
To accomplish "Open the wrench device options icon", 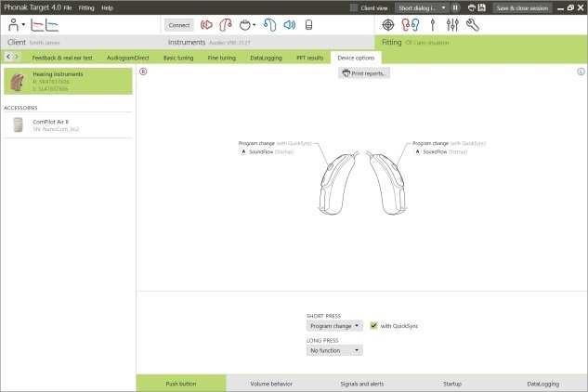I will (x=473, y=25).
